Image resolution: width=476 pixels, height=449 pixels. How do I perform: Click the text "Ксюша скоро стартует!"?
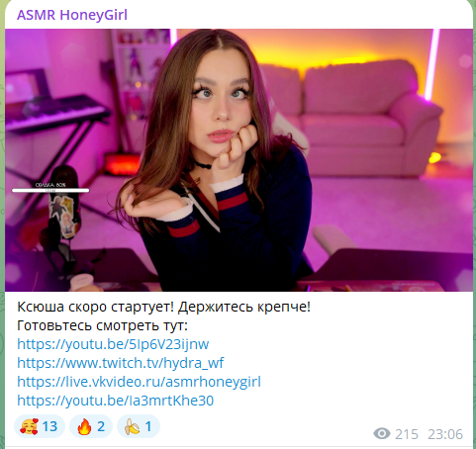pos(95,307)
